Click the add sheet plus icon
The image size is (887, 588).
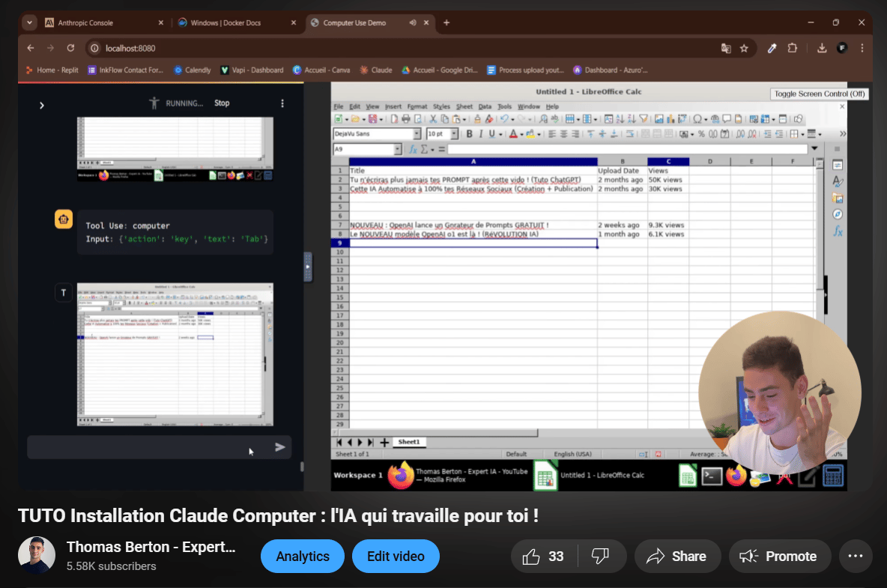coord(384,442)
